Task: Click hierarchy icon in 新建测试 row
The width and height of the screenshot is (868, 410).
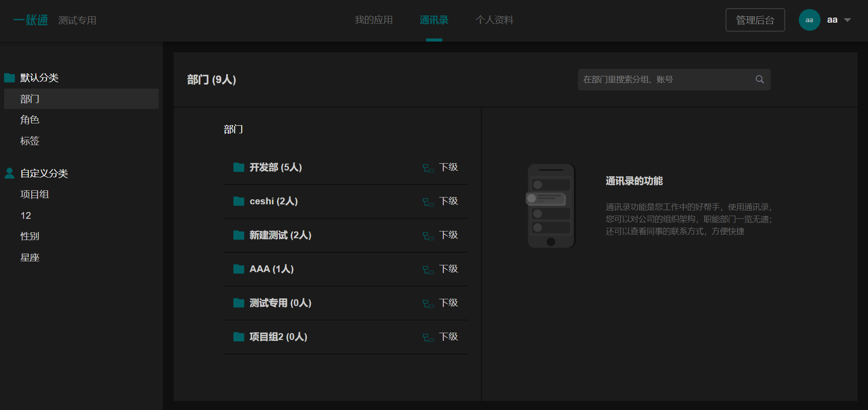Action: click(x=428, y=236)
